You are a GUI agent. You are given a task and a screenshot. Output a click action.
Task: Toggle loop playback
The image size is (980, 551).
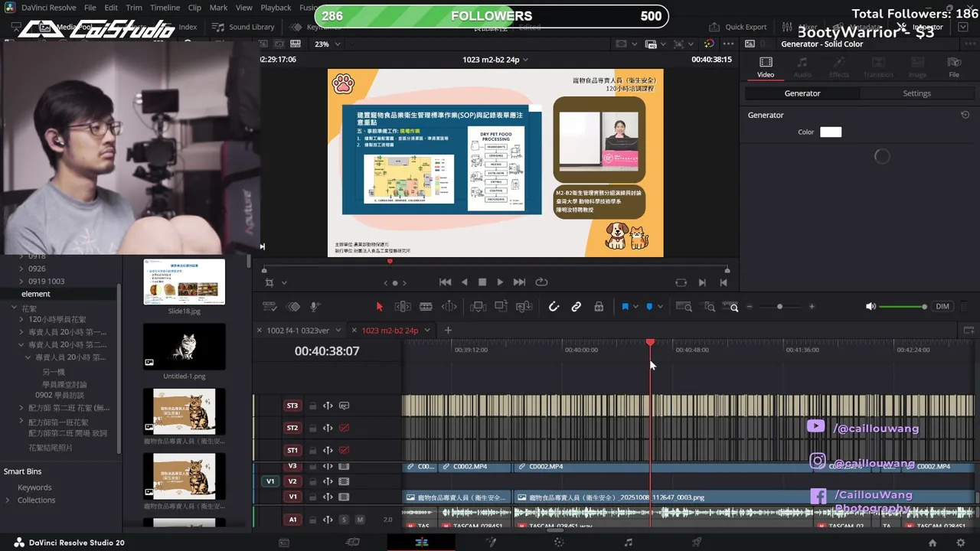(x=541, y=282)
